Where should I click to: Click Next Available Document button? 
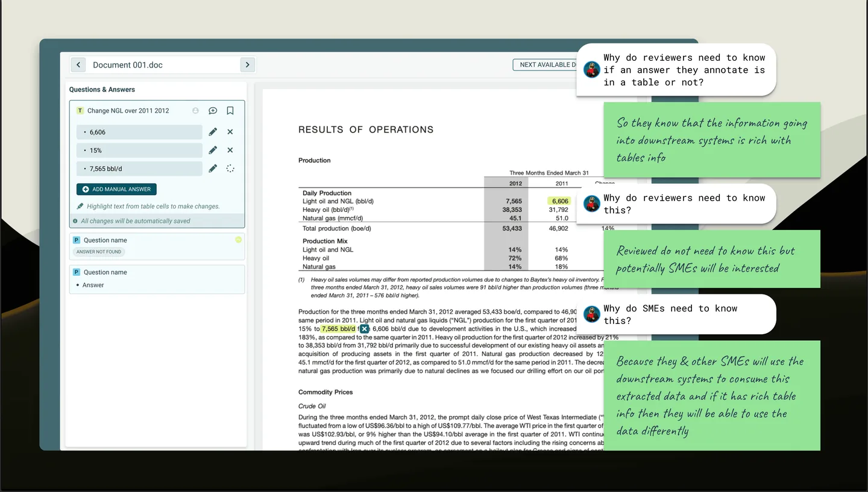(x=546, y=64)
